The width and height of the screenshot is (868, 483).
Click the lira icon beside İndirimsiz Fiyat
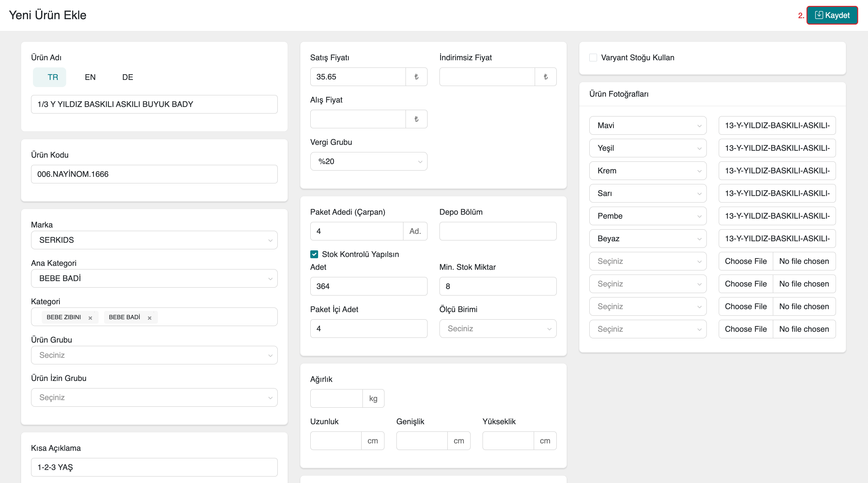click(x=545, y=77)
